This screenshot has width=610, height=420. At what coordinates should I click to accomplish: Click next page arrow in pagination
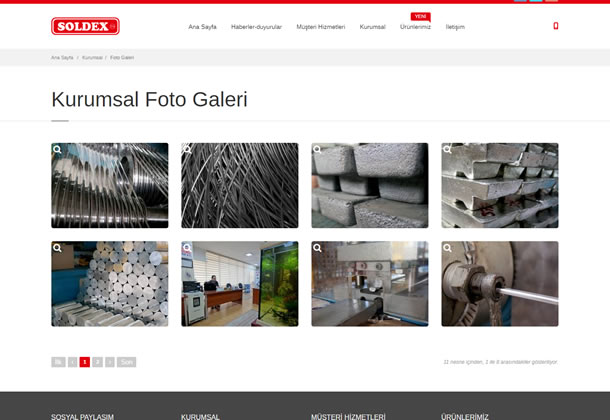click(x=110, y=362)
